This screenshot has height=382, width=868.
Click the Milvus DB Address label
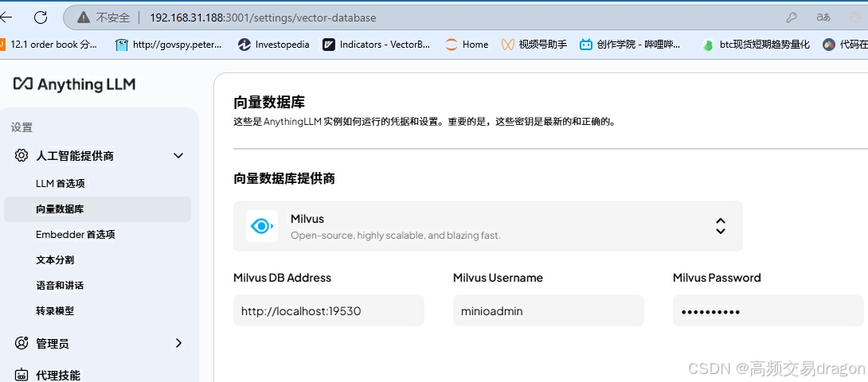tap(283, 278)
